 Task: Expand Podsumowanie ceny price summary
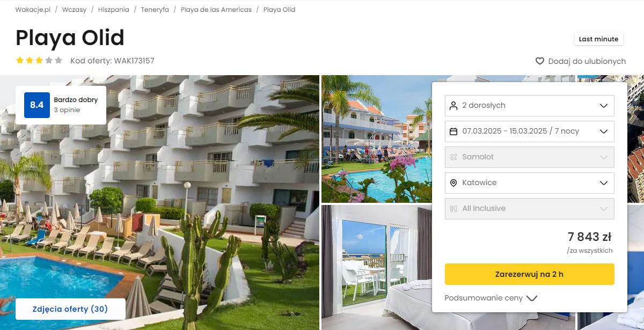[x=491, y=298]
